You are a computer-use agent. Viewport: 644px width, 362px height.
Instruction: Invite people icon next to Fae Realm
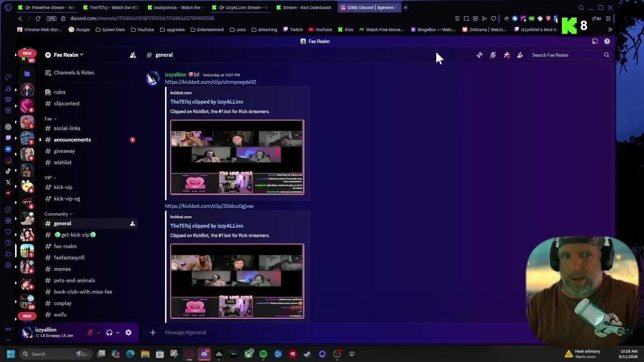click(133, 55)
